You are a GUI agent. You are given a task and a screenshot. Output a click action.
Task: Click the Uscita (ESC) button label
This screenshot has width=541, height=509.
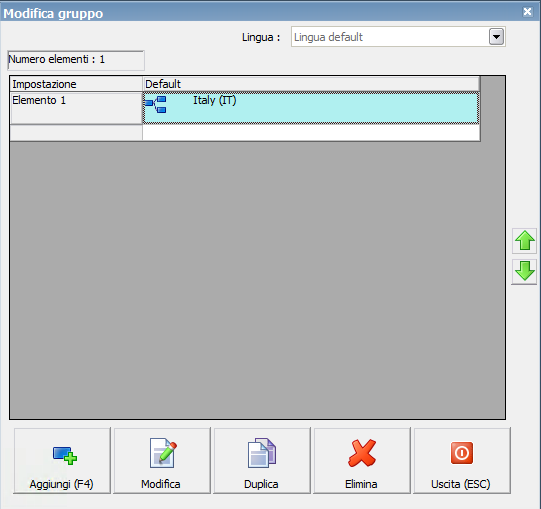pos(461,484)
